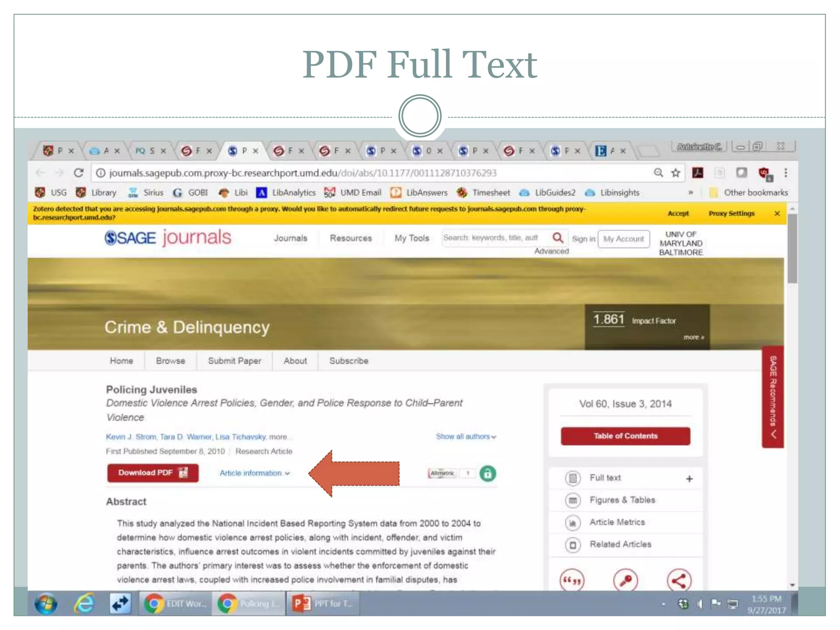The width and height of the screenshot is (840, 630).
Task: Click the My Account button
Action: (x=623, y=239)
